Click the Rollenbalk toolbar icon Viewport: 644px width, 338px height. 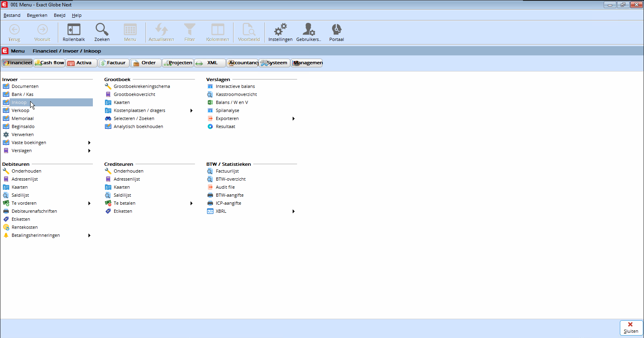click(74, 32)
